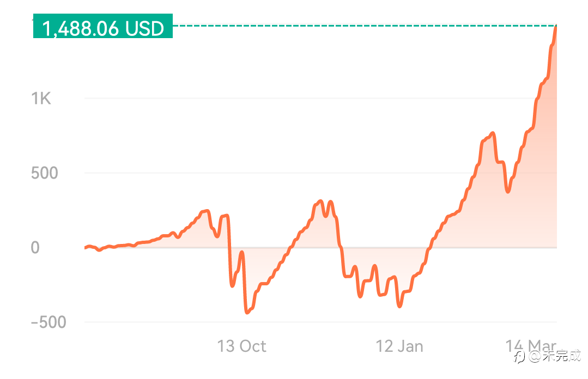Click the 0 y-axis label
The width and height of the screenshot is (588, 379).
coord(35,248)
